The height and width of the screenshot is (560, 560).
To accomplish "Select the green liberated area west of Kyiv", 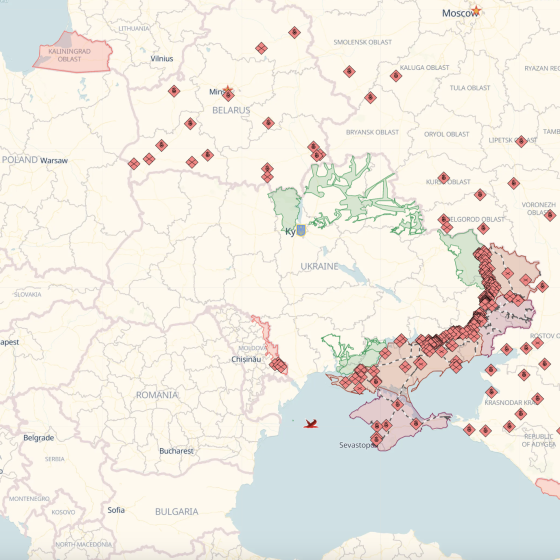I will (285, 208).
